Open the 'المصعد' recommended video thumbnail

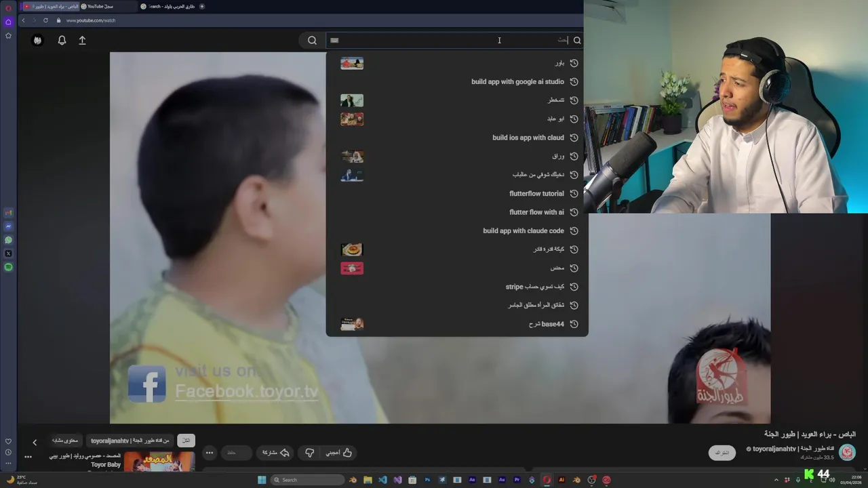(159, 462)
